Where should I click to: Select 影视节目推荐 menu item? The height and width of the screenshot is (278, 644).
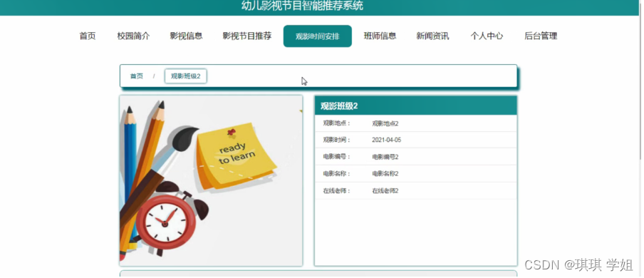(x=246, y=36)
